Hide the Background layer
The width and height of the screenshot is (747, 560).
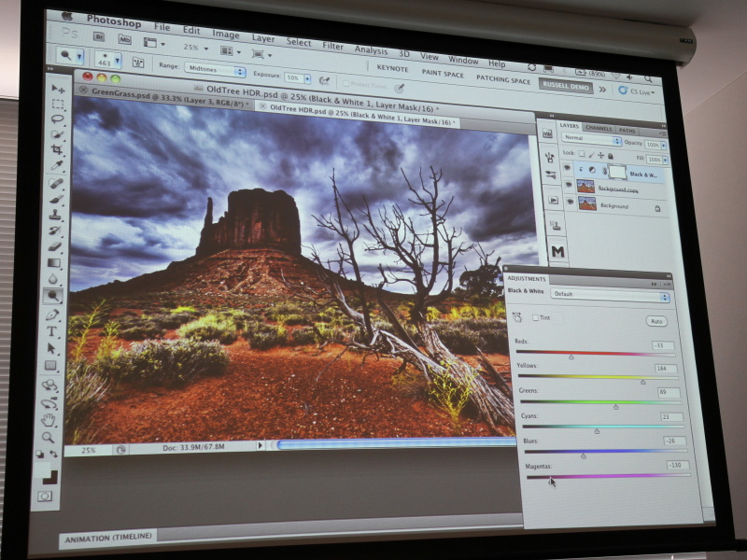[x=571, y=202]
